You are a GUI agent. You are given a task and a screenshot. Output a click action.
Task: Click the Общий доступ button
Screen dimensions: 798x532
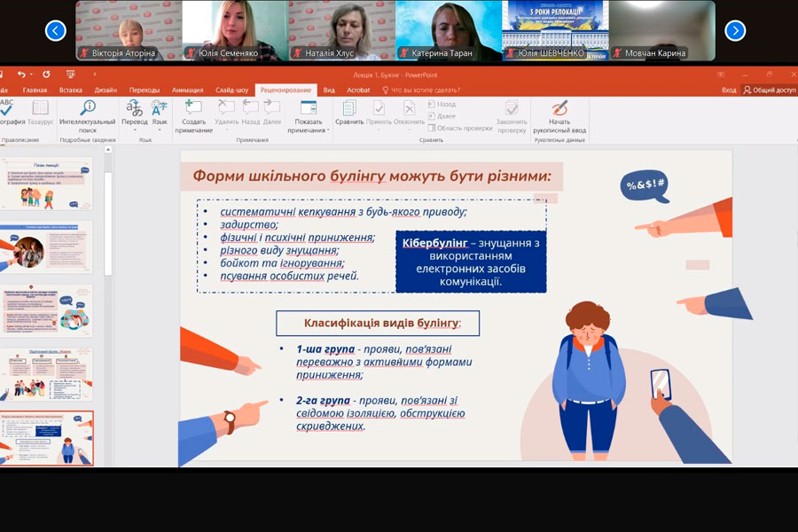point(769,90)
